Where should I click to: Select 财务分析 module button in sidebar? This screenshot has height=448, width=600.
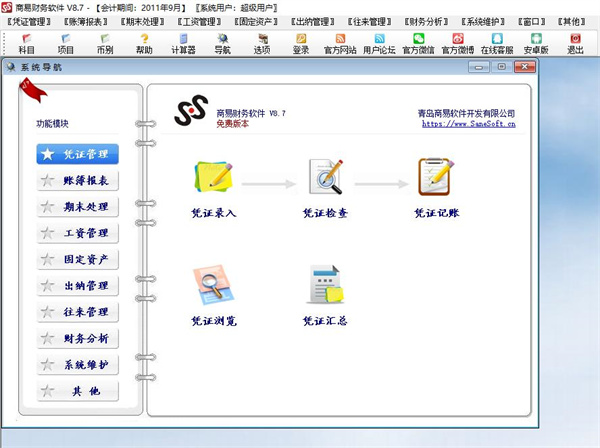coord(77,338)
